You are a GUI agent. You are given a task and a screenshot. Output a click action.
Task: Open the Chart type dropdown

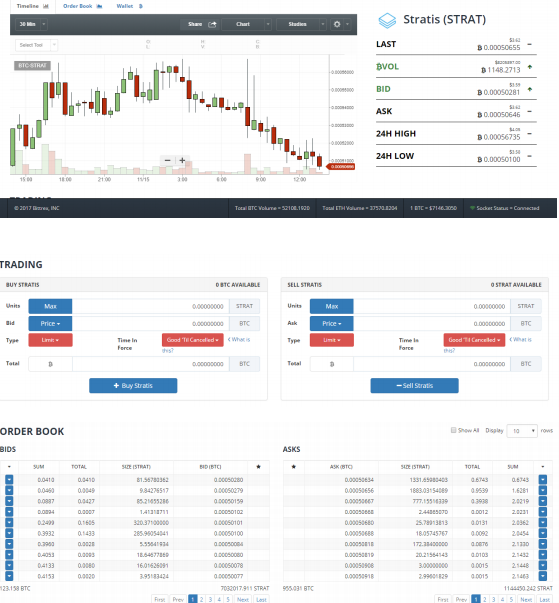247,24
